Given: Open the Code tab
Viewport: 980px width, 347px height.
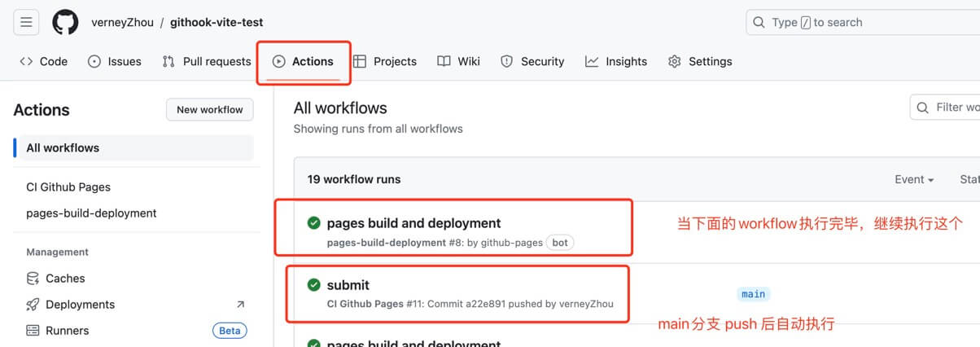Looking at the screenshot, I should [44, 61].
